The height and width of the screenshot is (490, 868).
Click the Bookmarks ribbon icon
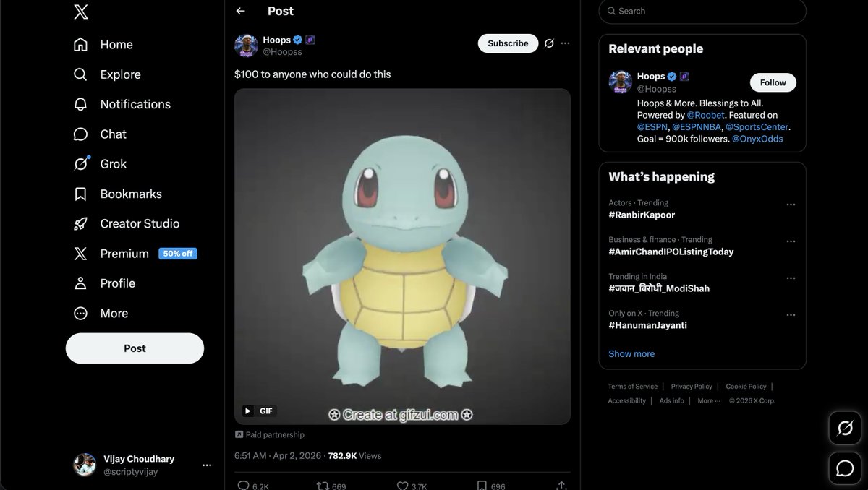(x=81, y=194)
